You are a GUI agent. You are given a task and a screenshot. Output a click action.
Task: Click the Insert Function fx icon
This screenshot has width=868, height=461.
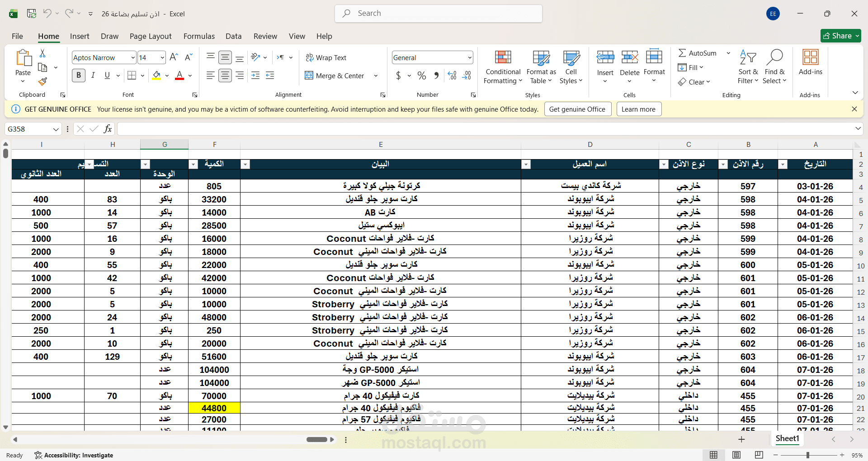point(108,129)
